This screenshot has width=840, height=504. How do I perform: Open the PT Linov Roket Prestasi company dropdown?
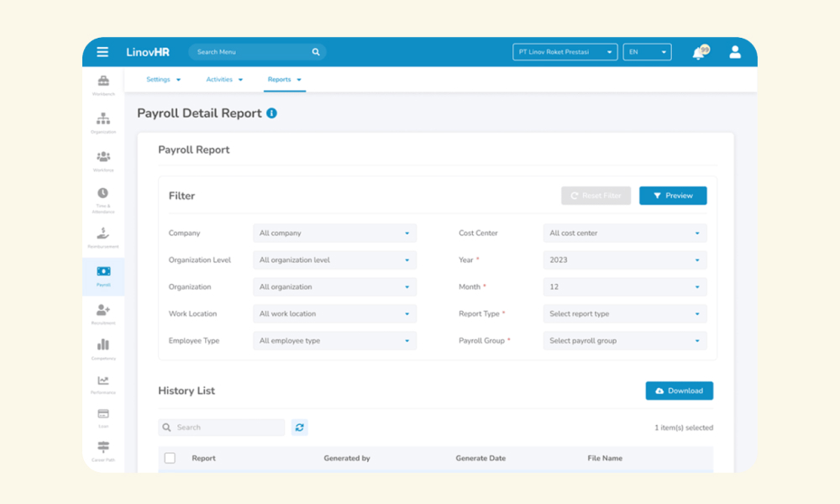pyautogui.click(x=565, y=52)
